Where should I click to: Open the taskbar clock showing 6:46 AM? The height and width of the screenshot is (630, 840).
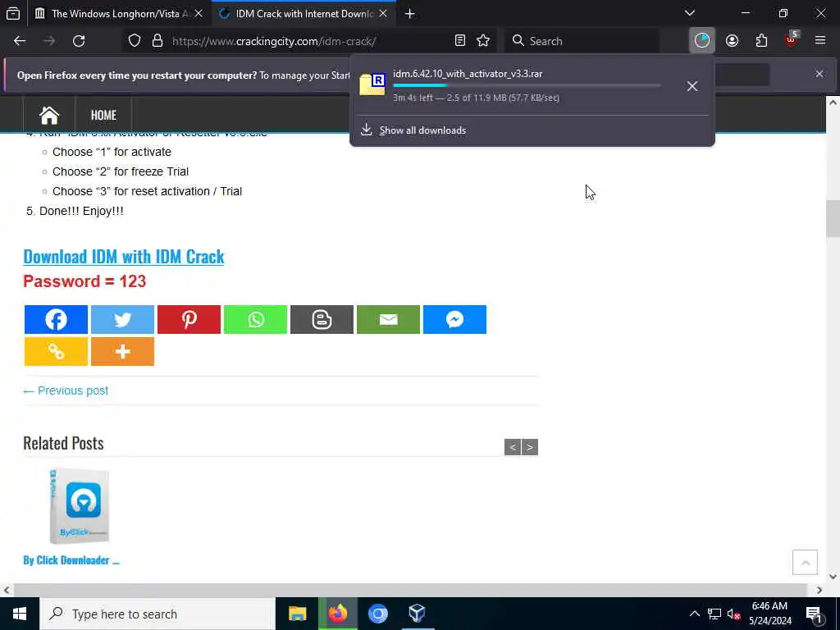[769, 614]
